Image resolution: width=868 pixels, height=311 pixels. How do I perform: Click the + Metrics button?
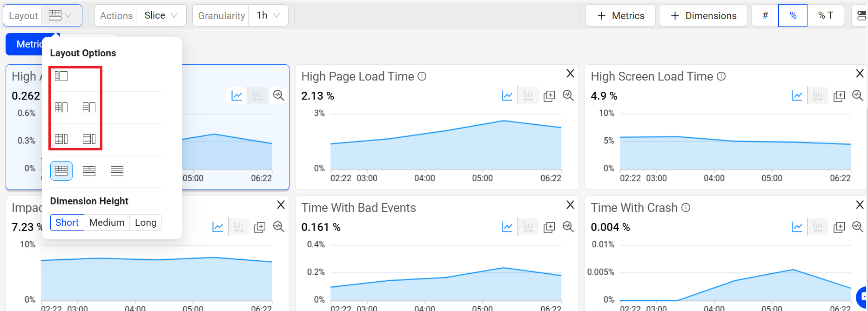coord(620,16)
